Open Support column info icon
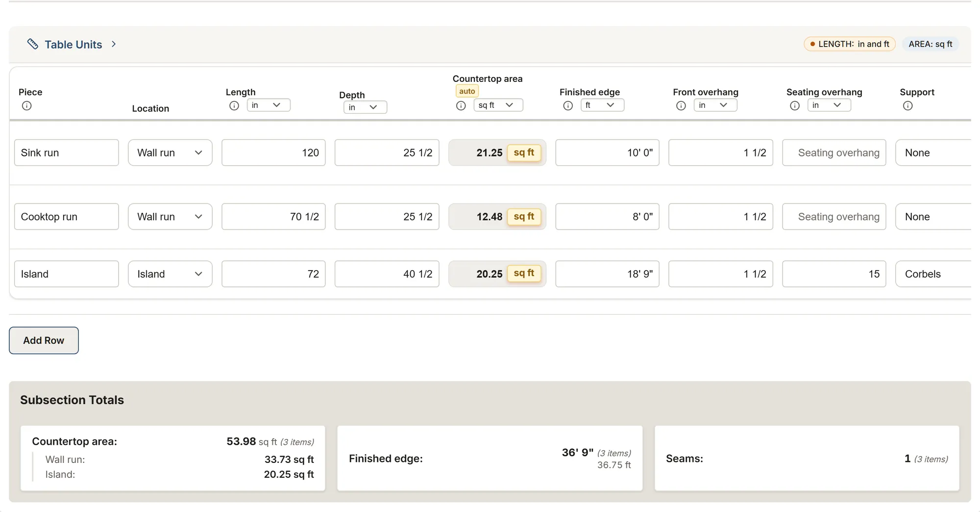Viewport: 980px width, 512px height. tap(908, 106)
